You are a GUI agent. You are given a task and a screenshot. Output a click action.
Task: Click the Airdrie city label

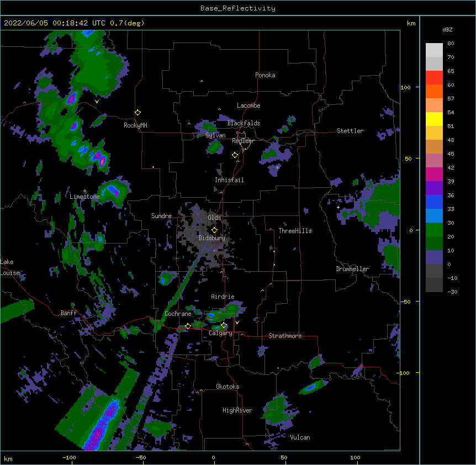click(223, 297)
